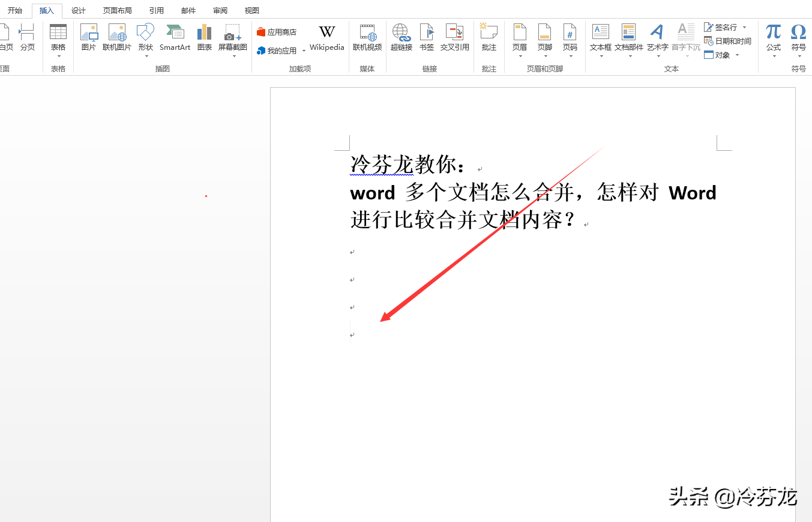Insert a page break with 分页

tap(27, 38)
